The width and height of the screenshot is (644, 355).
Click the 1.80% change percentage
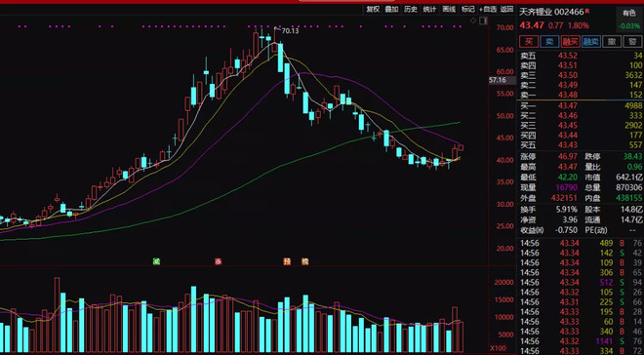coord(579,25)
